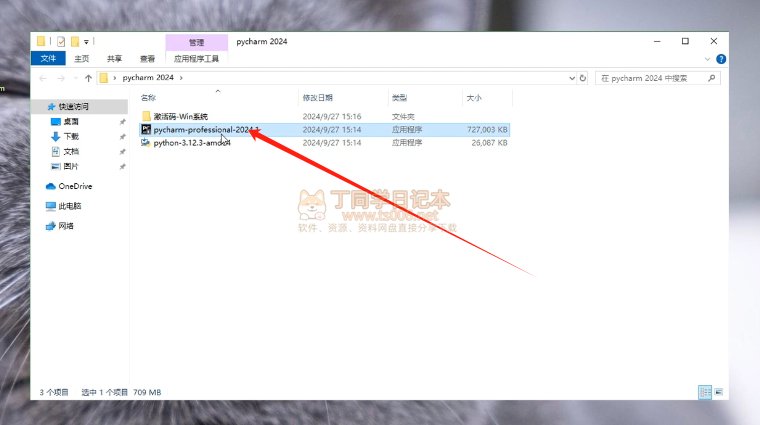The image size is (760, 425).
Task: Go up one folder level
Action: pos(88,78)
